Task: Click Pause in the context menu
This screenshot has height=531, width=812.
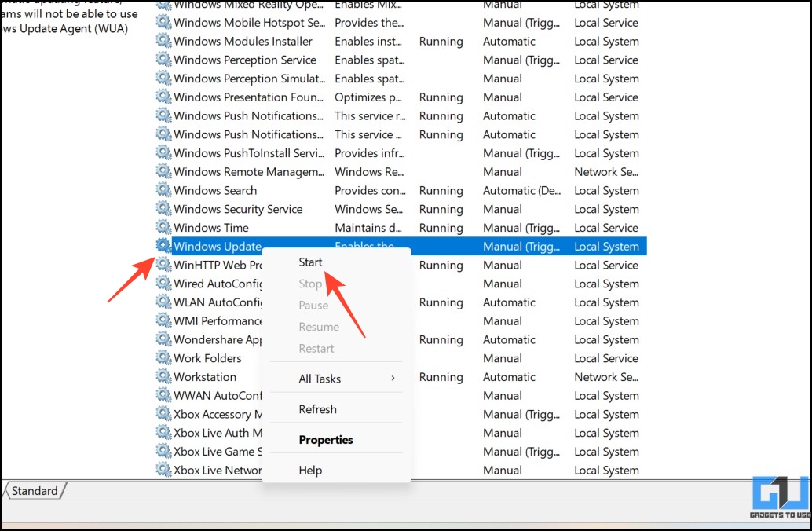Action: [x=313, y=306]
